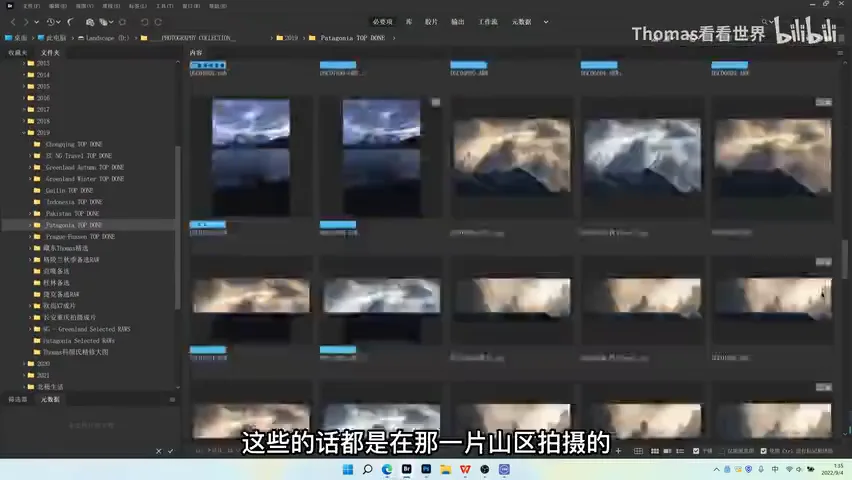Open the workspace switcher dropdown arrow
The height and width of the screenshot is (480, 852).
pyautogui.click(x=546, y=22)
